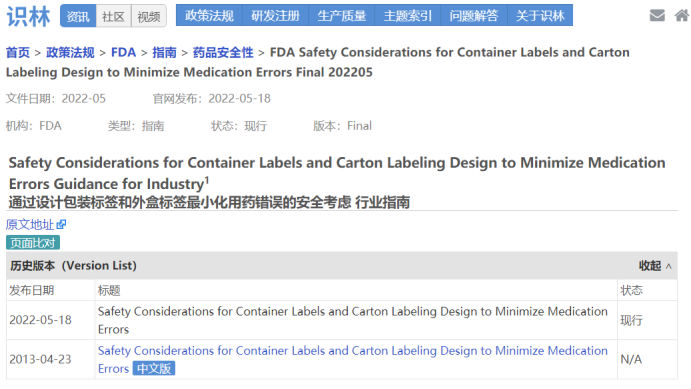Open 生产质量 menu
691x389 pixels.
(x=342, y=15)
